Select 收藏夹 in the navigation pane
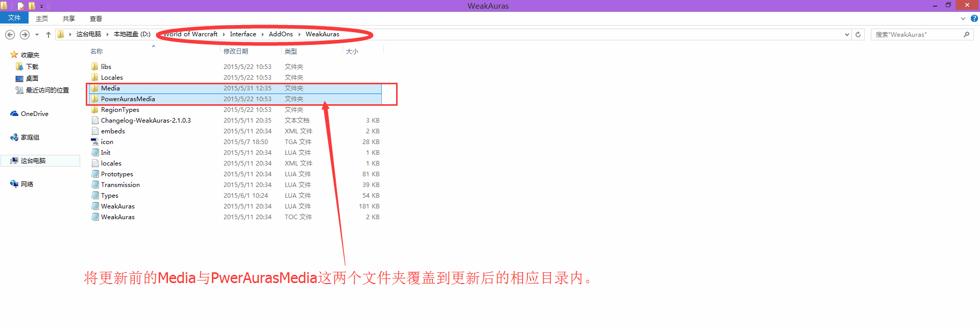Screen dimensions: 980x327 [x=30, y=55]
